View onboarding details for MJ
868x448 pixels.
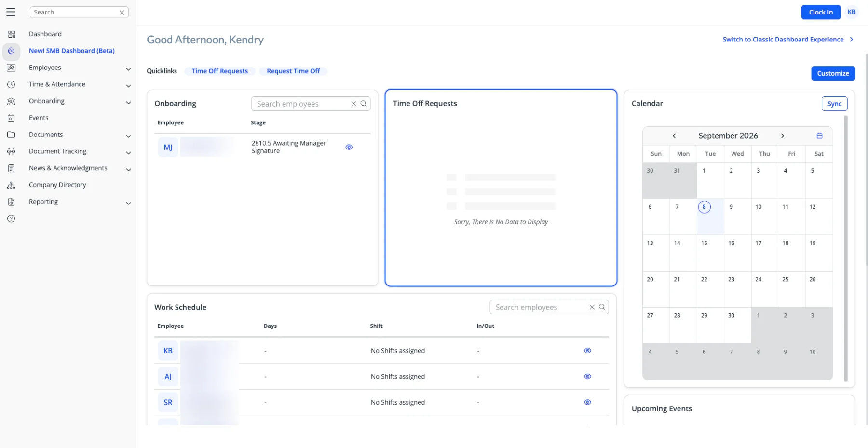[349, 147]
